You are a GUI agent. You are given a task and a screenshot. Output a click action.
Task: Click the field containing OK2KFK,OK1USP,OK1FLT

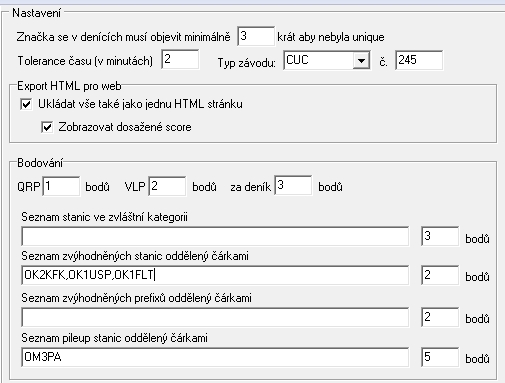click(215, 275)
